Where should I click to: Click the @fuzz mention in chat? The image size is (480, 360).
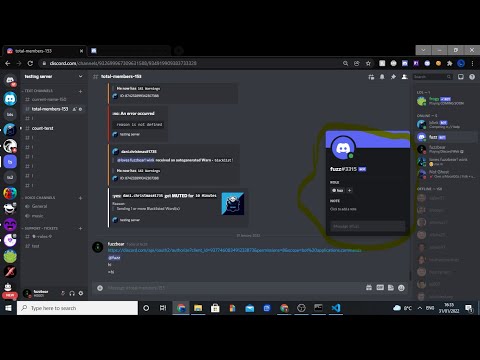click(x=114, y=257)
